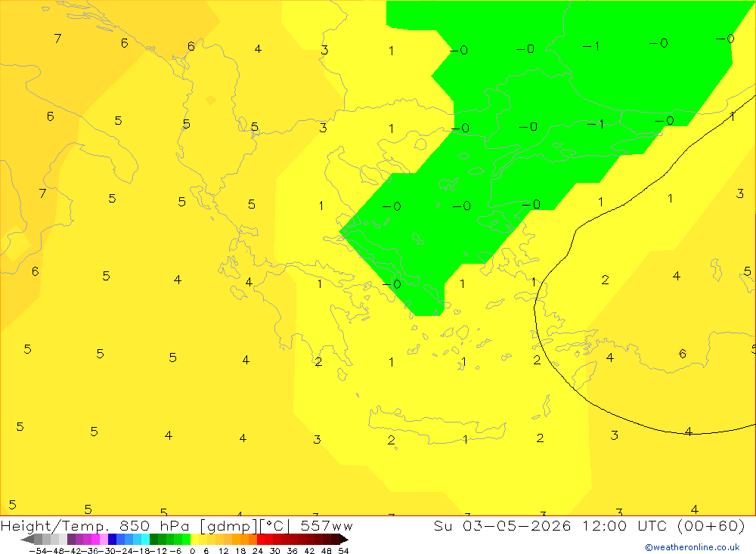Click the '-54' legend tick label
756x554 pixels.
tap(38, 551)
